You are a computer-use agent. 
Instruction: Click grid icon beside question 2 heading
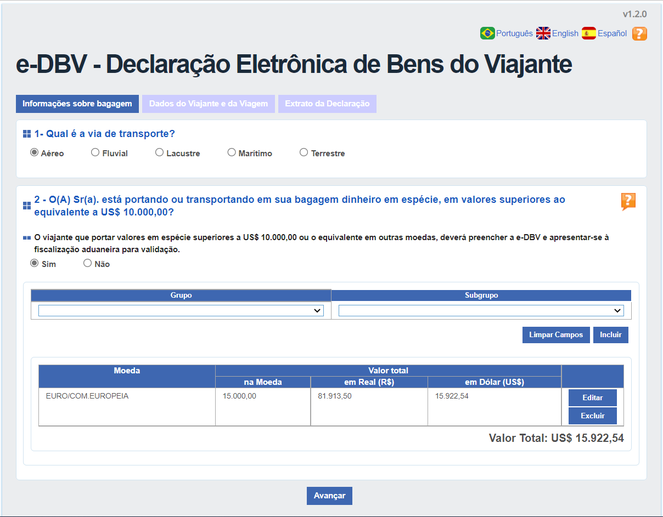pos(26,206)
